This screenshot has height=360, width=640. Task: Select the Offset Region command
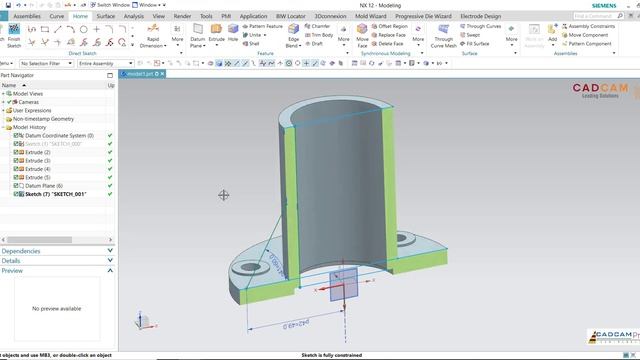(389, 26)
